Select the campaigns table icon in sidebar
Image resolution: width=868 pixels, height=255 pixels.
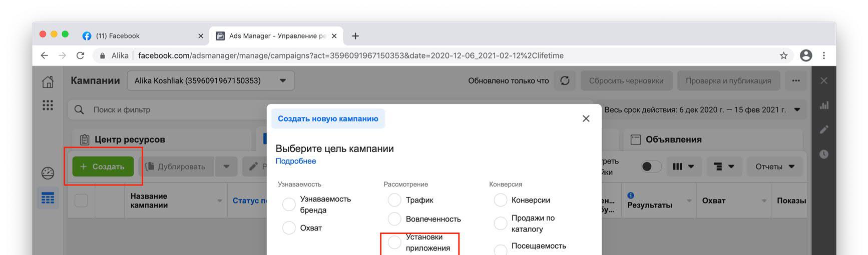[48, 198]
